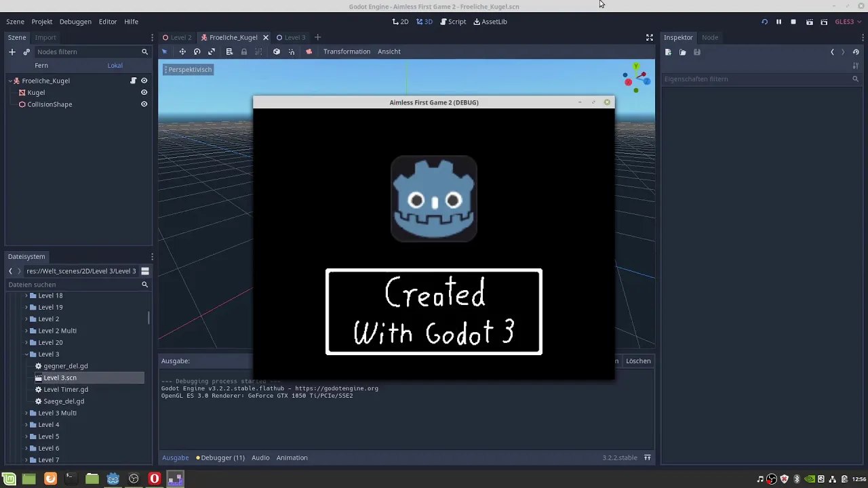Instance a scene with the chain-link icon

click(x=26, y=52)
